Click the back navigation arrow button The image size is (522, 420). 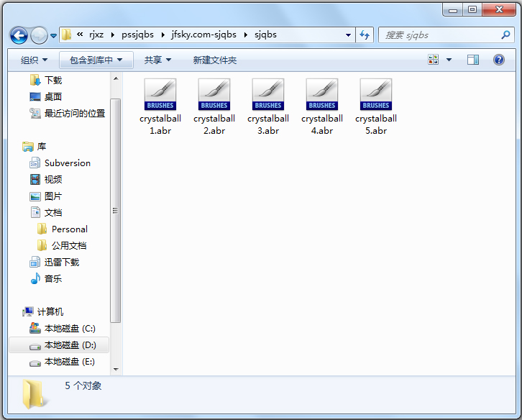coord(19,35)
